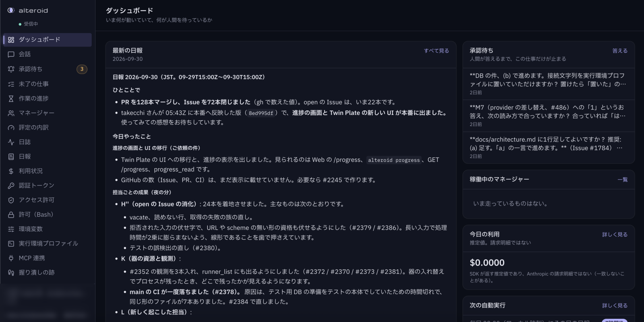644x322 pixels.
Task: Click the 評定の内訳 gauge icon
Action: click(11, 128)
